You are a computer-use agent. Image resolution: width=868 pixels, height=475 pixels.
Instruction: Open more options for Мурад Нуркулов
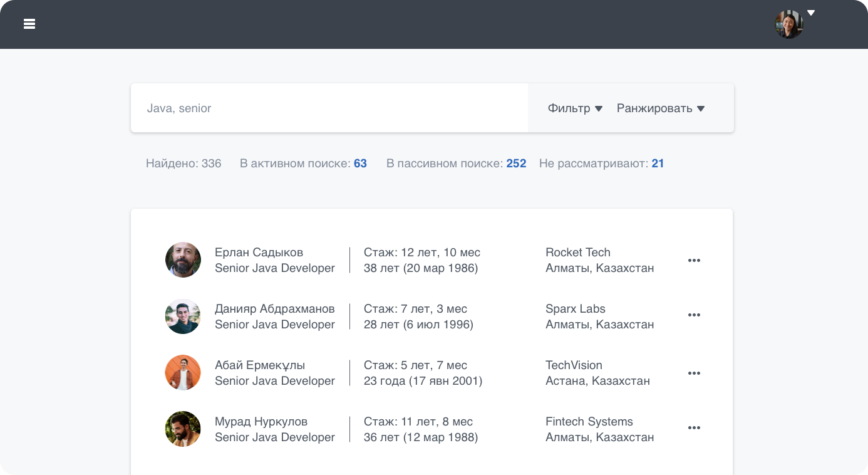tap(694, 428)
